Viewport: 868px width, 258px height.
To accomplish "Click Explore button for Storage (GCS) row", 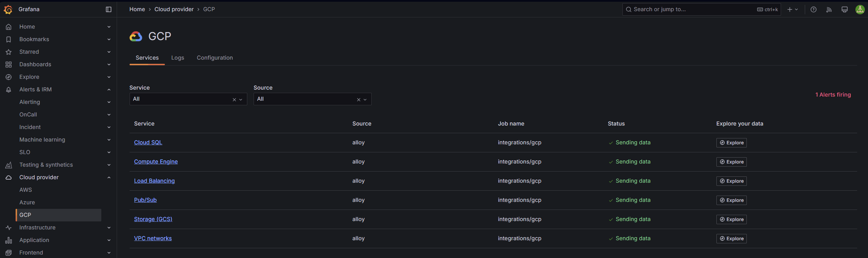I will click(731, 219).
